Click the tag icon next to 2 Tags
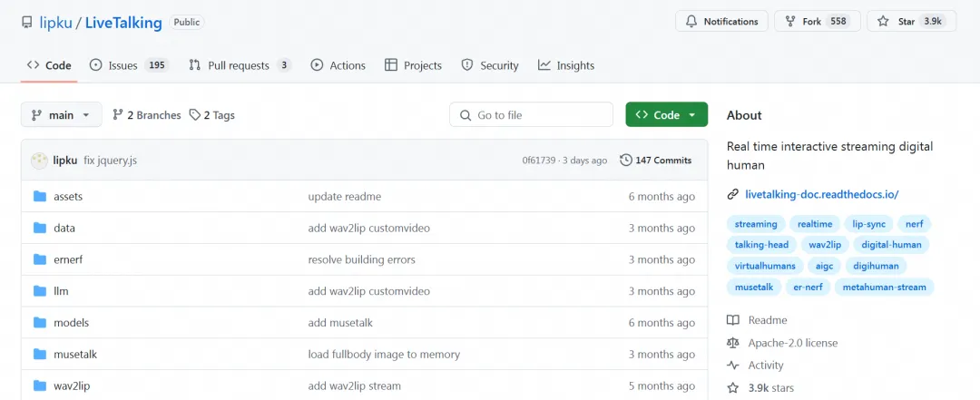Viewport: 980px width, 400px height. pyautogui.click(x=195, y=115)
